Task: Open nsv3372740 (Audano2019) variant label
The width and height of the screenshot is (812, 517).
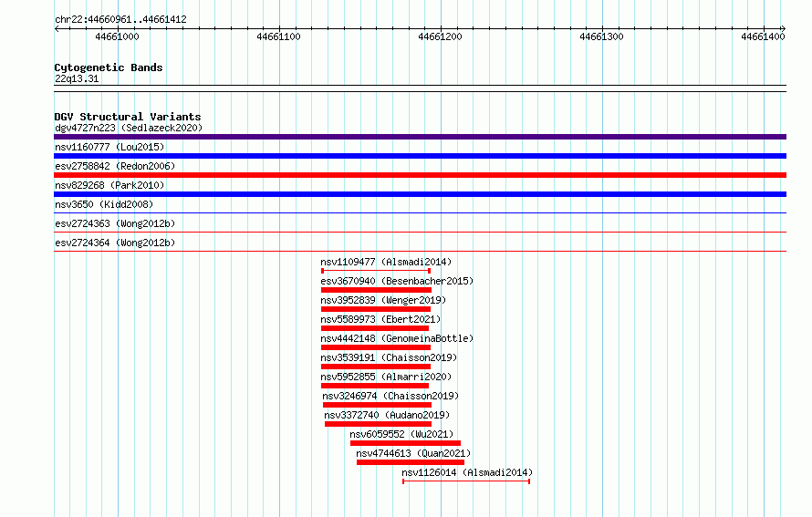Action: [x=387, y=415]
